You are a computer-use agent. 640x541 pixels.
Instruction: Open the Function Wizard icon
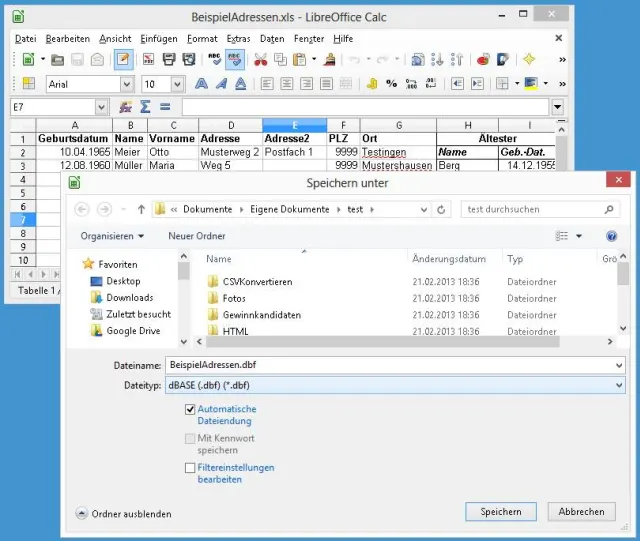pos(126,107)
